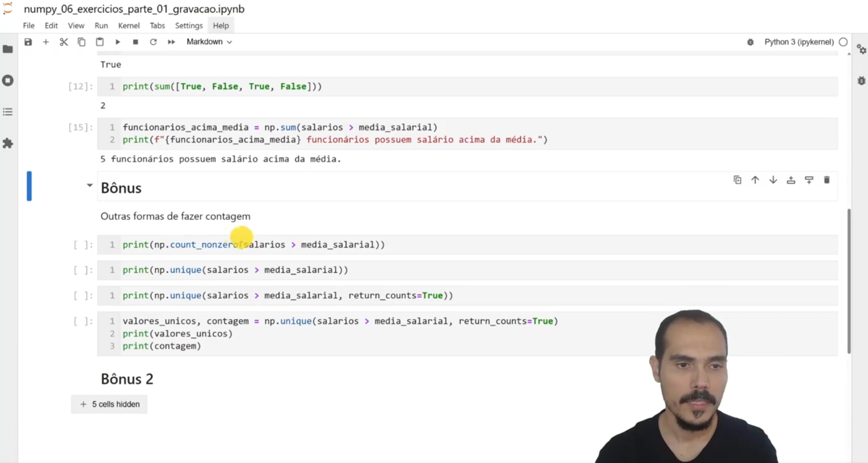Click the kernel status circle indicator
The height and width of the screenshot is (463, 868).
coord(843,42)
